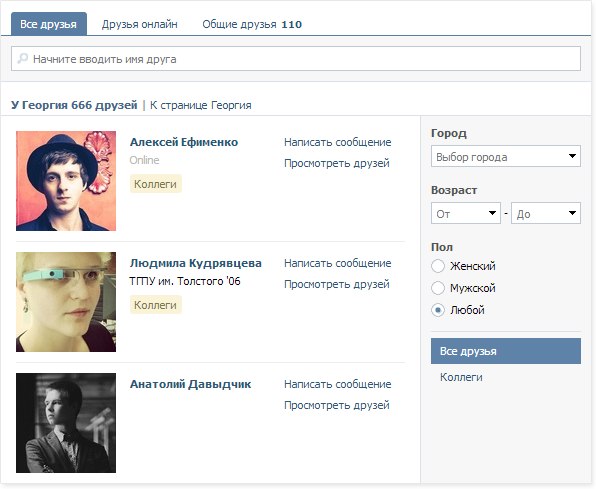Open «К странице Георгия» link
The height and width of the screenshot is (489, 596).
click(201, 105)
